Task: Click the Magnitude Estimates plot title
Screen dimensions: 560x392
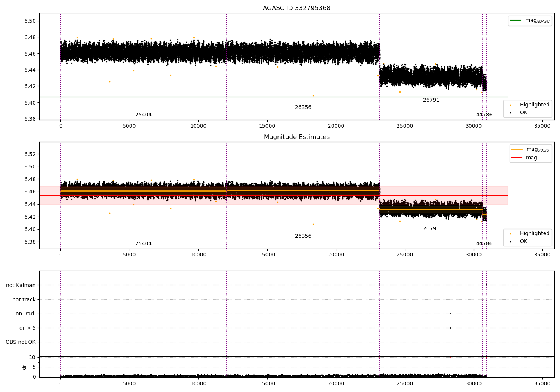Action: pyautogui.click(x=296, y=137)
